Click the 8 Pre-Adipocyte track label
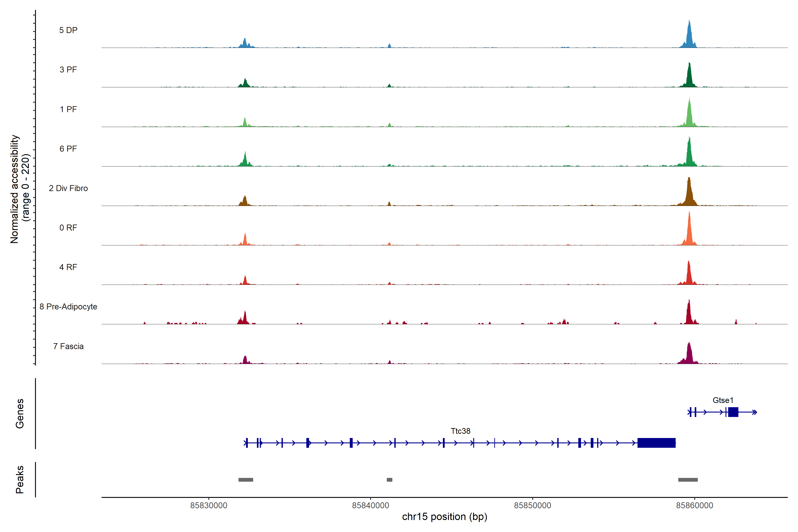798x532 pixels. (68, 307)
